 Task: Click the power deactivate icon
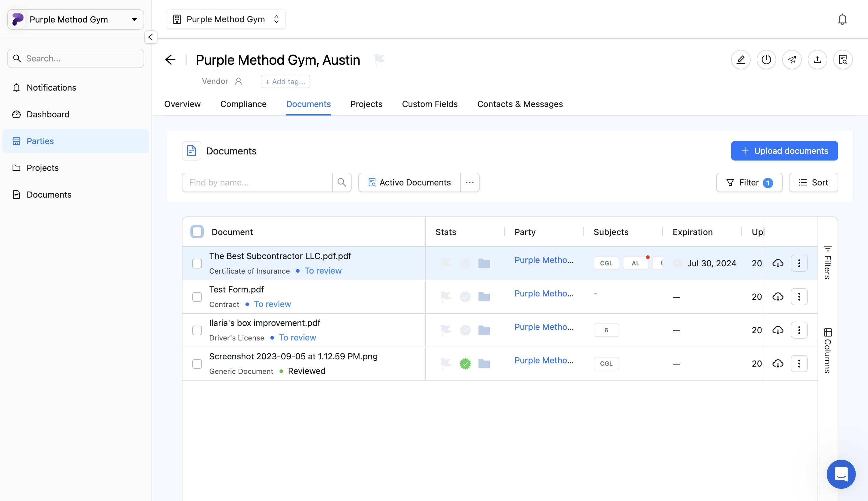[766, 60]
